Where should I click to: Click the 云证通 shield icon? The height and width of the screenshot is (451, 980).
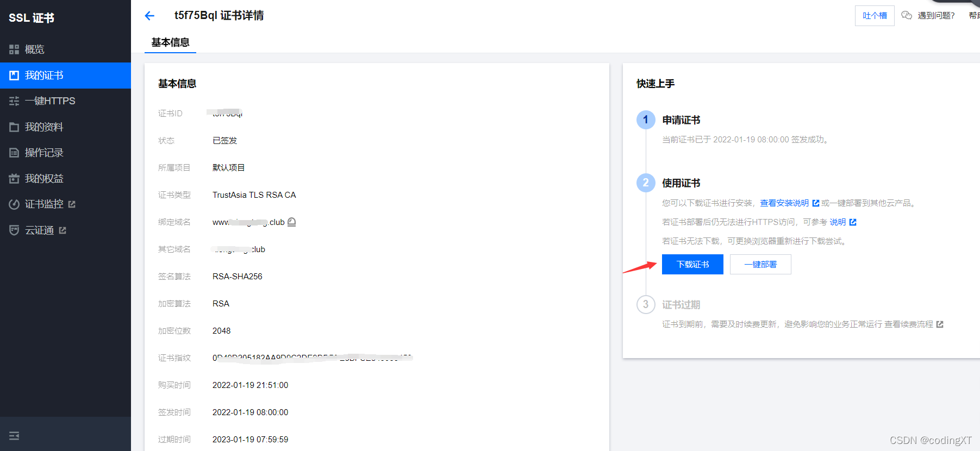[14, 230]
